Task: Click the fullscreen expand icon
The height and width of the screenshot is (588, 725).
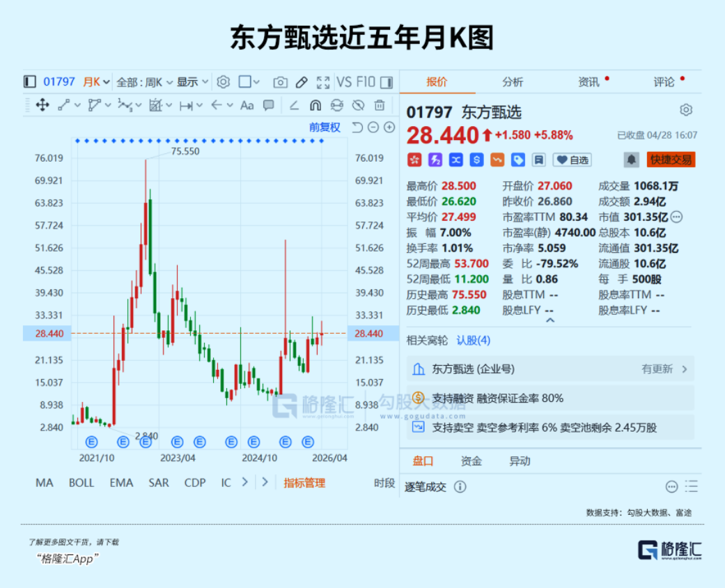Action: tap(322, 82)
